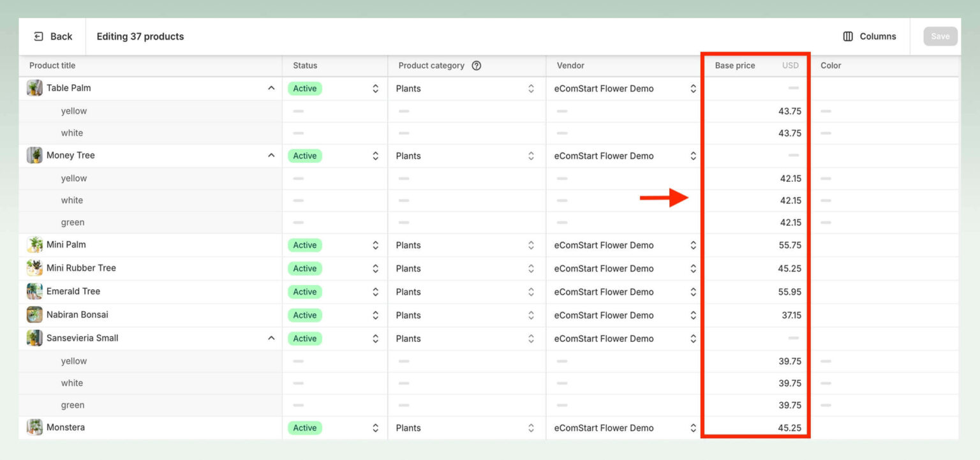The height and width of the screenshot is (460, 980).
Task: Click Mini Rubber Tree product image icon
Action: pyautogui.click(x=34, y=268)
